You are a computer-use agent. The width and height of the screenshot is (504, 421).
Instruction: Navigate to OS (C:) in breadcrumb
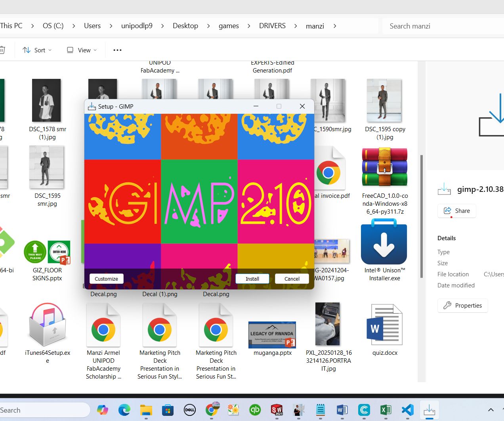tap(53, 26)
